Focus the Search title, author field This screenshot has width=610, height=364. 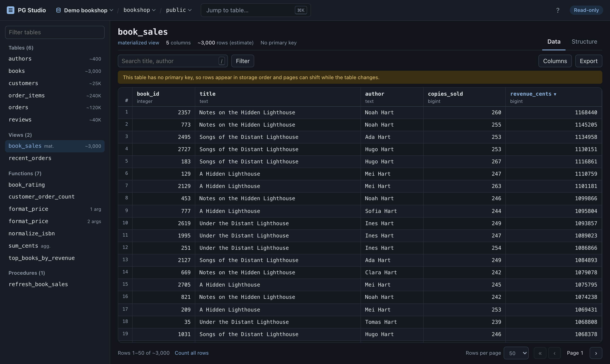[173, 61]
